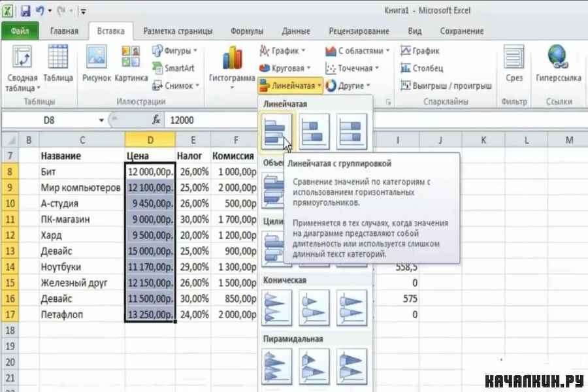
Task: Open the Другие charts dropdown
Action: pos(348,86)
